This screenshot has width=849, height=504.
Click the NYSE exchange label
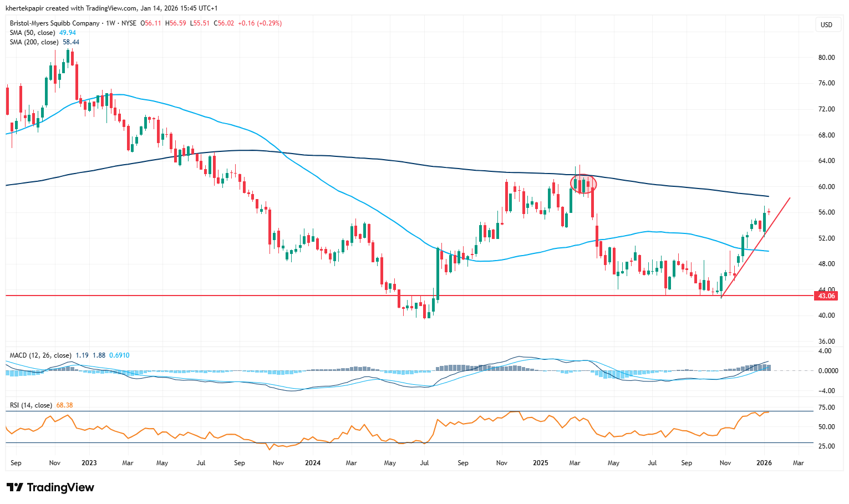pyautogui.click(x=129, y=23)
